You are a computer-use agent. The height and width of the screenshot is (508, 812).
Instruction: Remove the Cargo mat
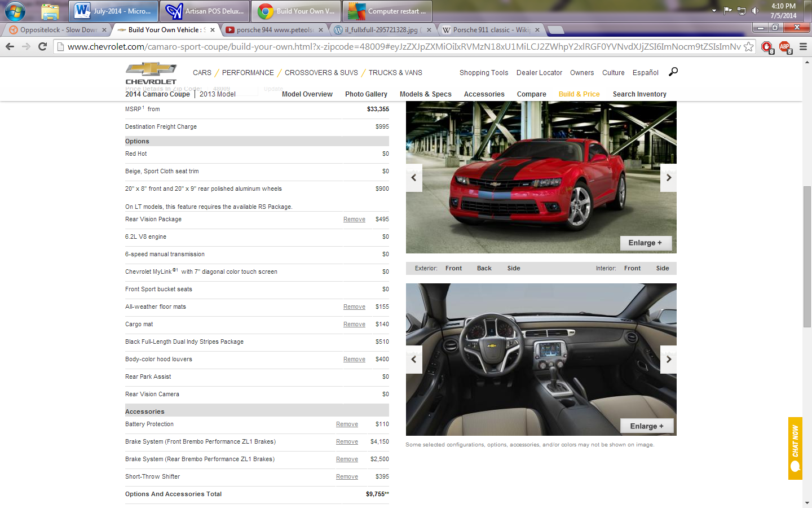(354, 325)
